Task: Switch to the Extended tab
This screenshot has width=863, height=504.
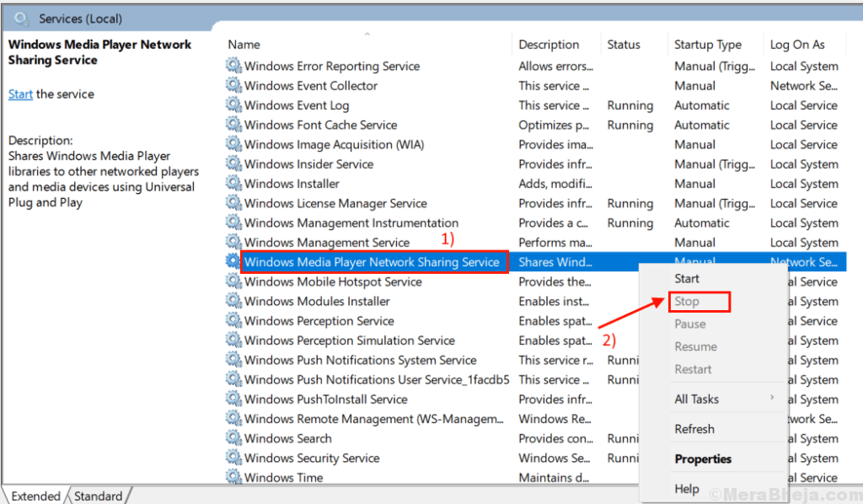Action: pyautogui.click(x=35, y=496)
